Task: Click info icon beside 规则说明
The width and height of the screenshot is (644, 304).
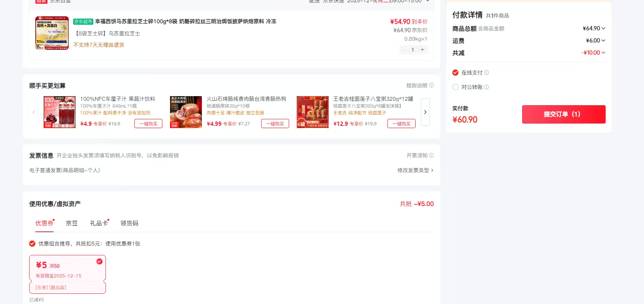Action: 431,85
